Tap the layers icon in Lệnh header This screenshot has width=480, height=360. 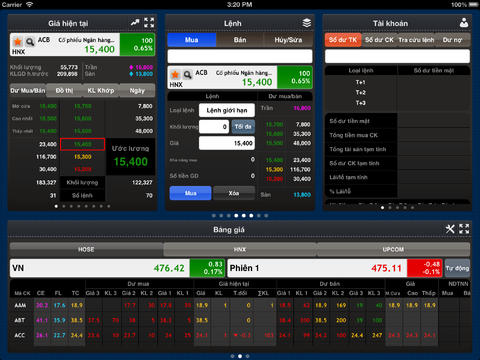307,23
